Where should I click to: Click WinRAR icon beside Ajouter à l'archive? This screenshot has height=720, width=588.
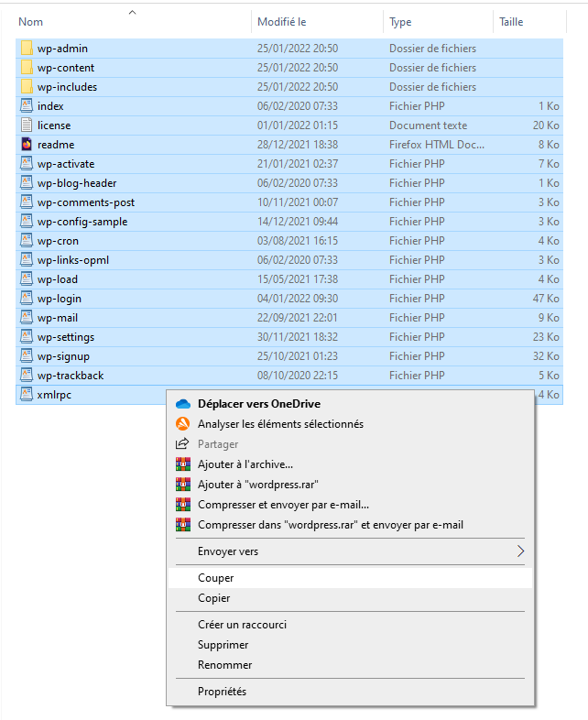(182, 464)
